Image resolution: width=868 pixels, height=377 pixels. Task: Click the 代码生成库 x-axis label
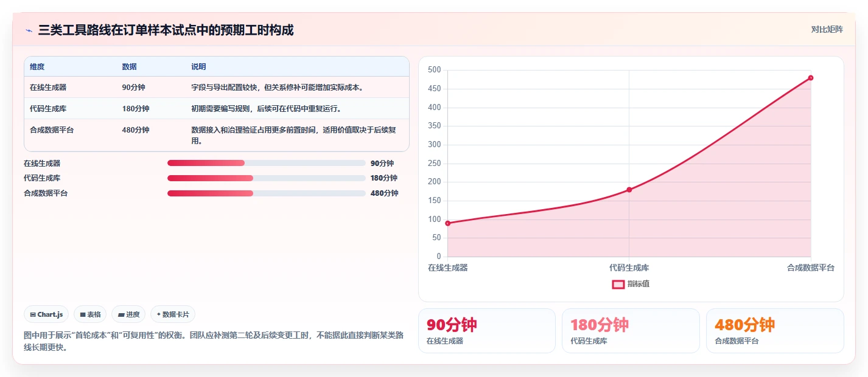(629, 268)
